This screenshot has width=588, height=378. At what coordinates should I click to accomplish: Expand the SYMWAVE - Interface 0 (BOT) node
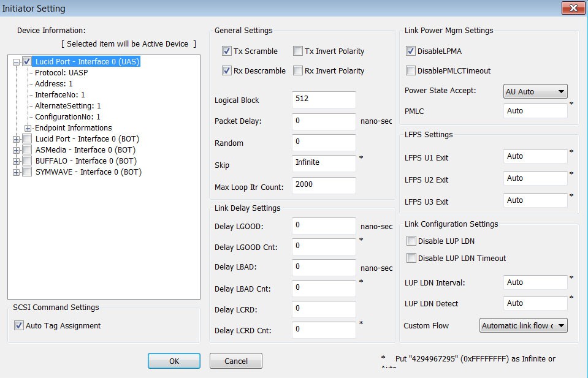point(16,172)
